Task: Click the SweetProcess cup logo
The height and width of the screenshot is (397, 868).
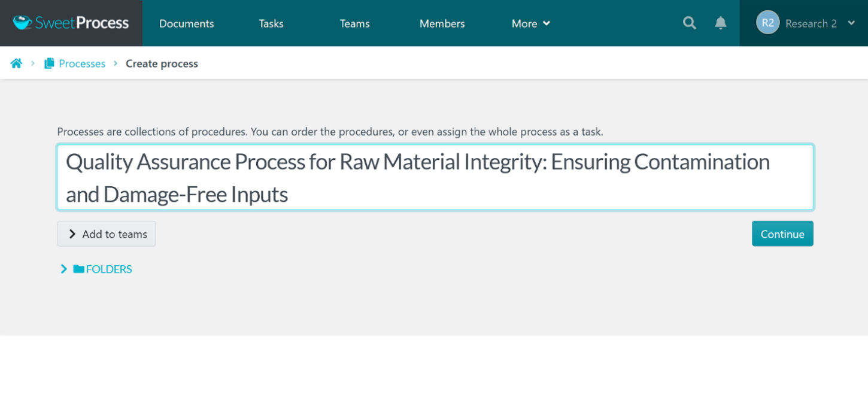Action: click(23, 23)
